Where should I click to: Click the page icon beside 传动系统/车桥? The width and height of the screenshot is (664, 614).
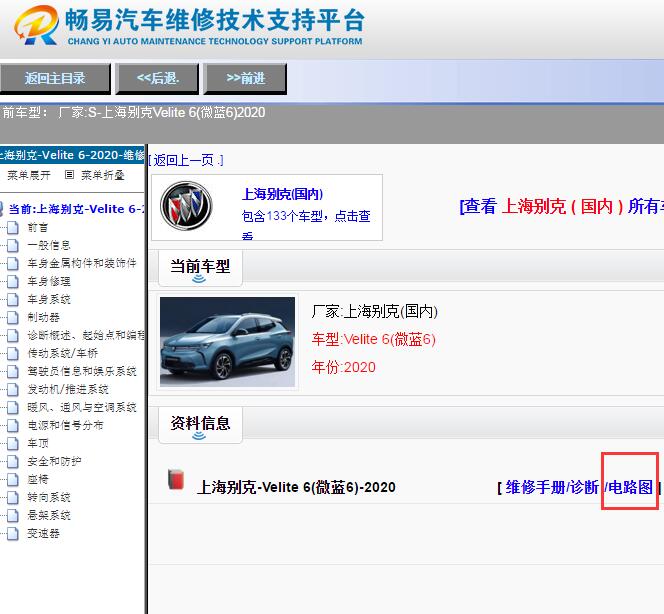coord(13,354)
